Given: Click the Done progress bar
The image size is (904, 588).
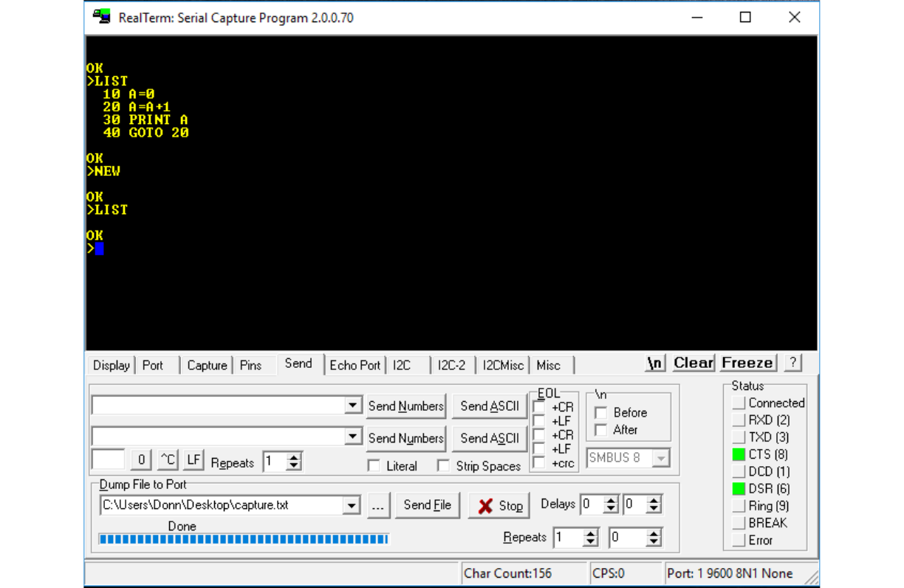Looking at the screenshot, I should (244, 539).
